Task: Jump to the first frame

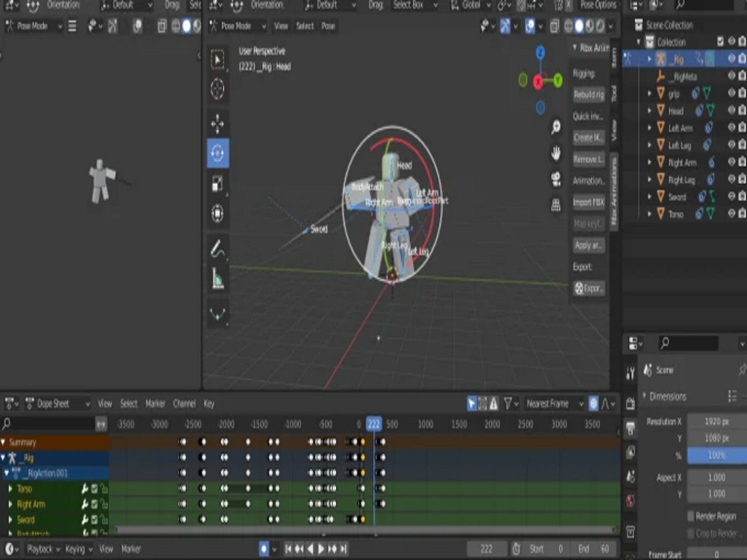Action: point(288,549)
